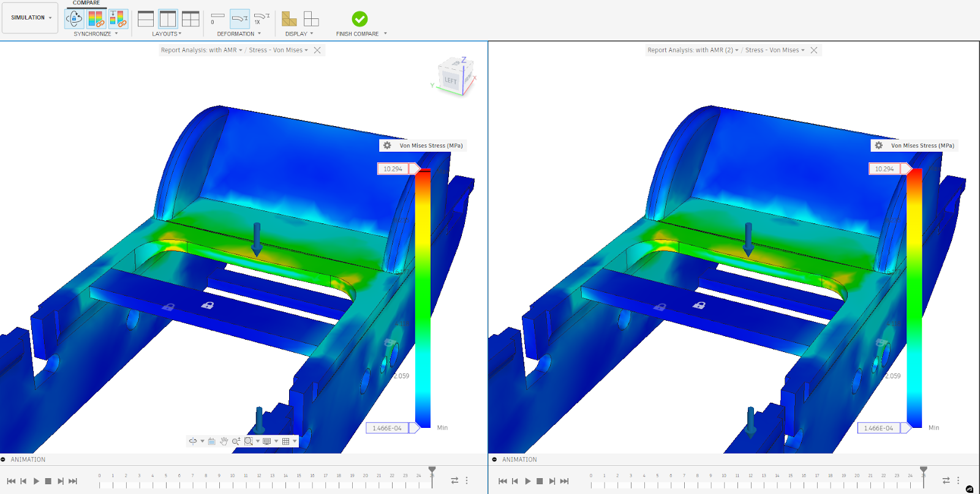Open the Simulation workspace dropdown
Screen dimensions: 980x494
[30, 18]
